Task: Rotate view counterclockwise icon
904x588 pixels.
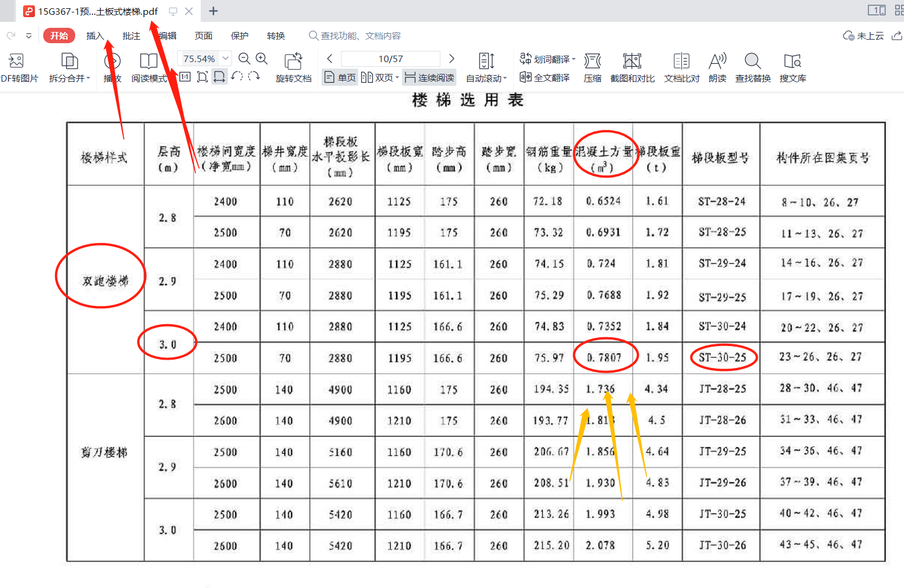Action: pos(237,76)
